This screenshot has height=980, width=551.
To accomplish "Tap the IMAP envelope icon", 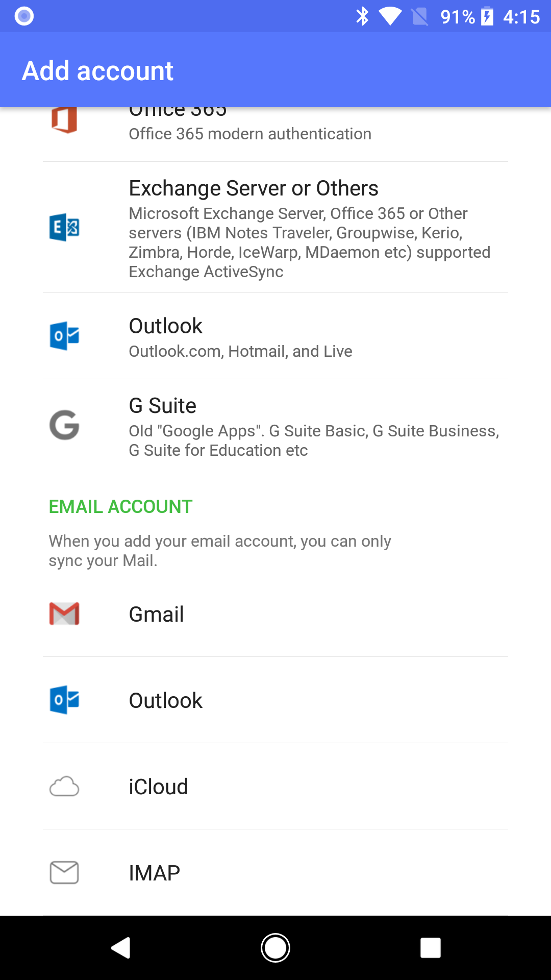I will 64,872.
